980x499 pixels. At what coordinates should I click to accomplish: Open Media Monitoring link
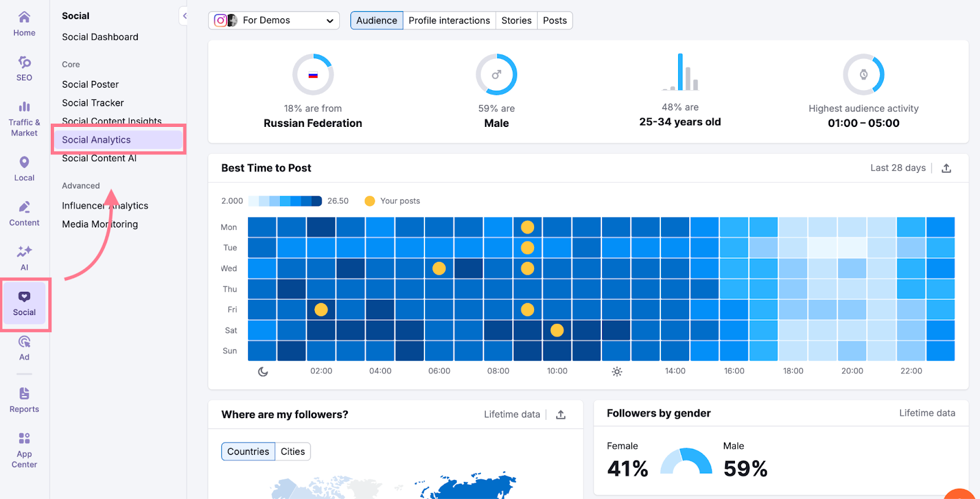tap(100, 224)
